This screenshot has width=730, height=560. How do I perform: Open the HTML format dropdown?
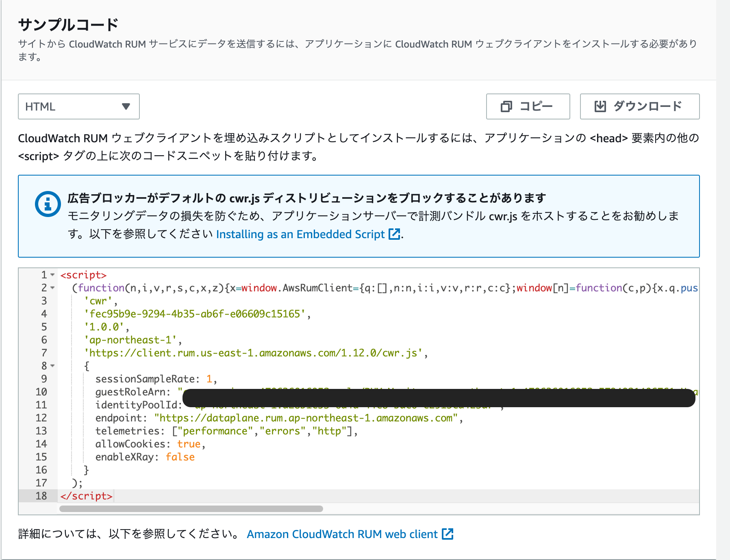[x=78, y=106]
